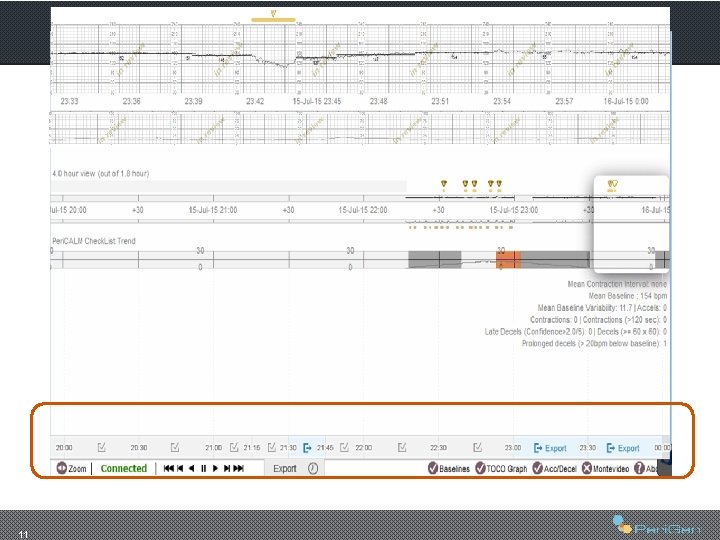Viewport: 720px width, 540px height.
Task: Click the Export link after 23:30
Action: 623,448
